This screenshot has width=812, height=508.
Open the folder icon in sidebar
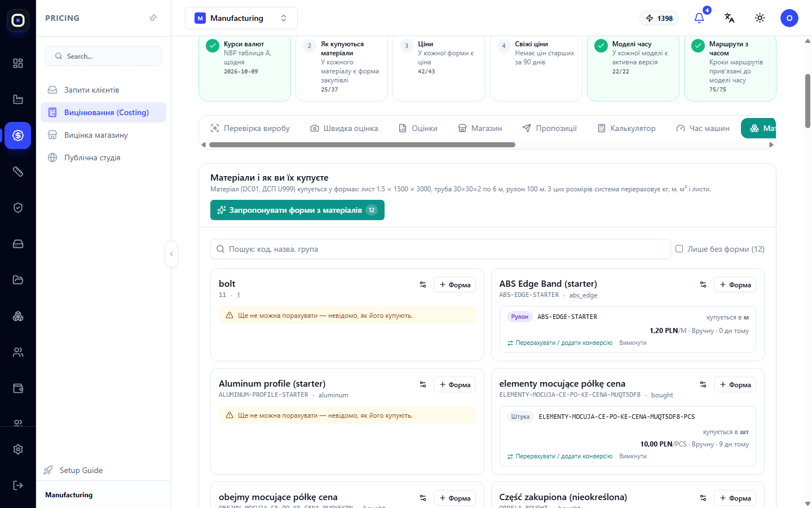coord(18,280)
